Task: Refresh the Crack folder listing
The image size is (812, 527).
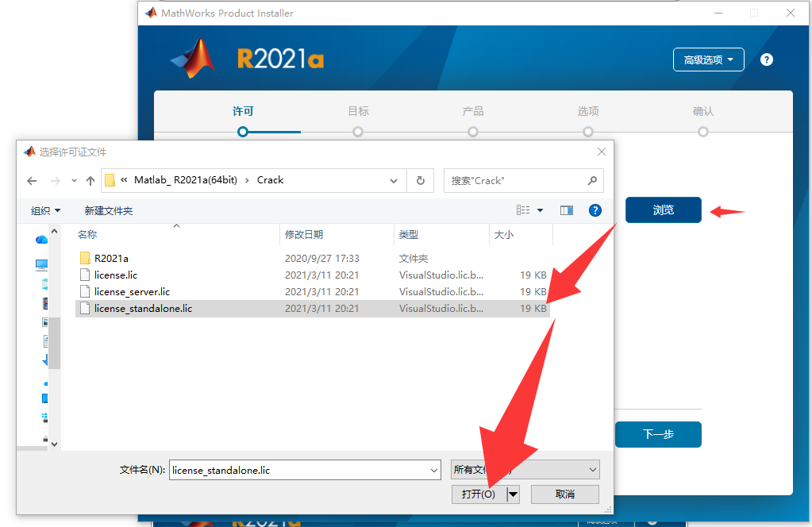Action: click(x=421, y=181)
